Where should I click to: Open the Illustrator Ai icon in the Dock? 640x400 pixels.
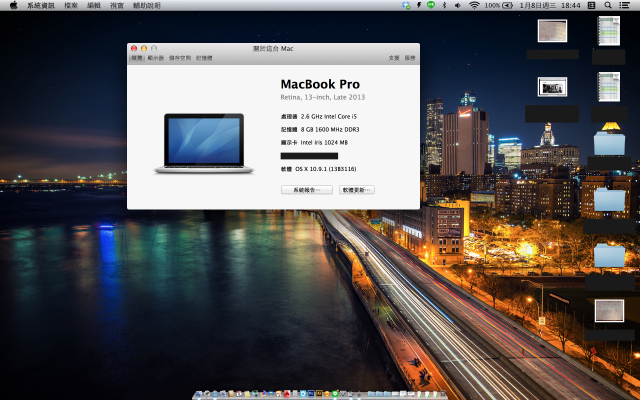click(x=319, y=394)
